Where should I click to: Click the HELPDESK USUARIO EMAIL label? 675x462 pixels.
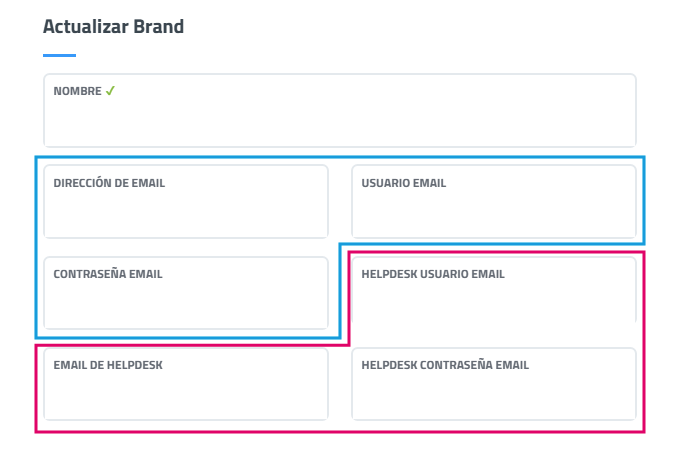pyautogui.click(x=433, y=274)
